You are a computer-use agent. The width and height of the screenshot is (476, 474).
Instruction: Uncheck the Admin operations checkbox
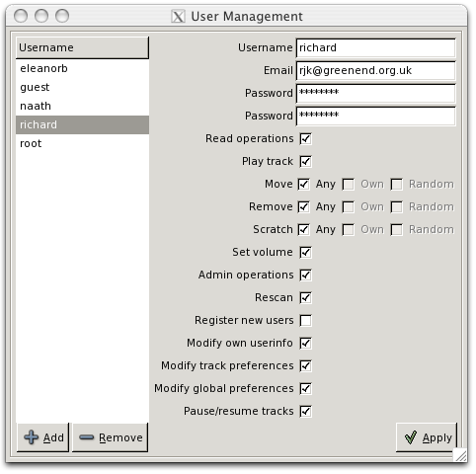coord(305,275)
